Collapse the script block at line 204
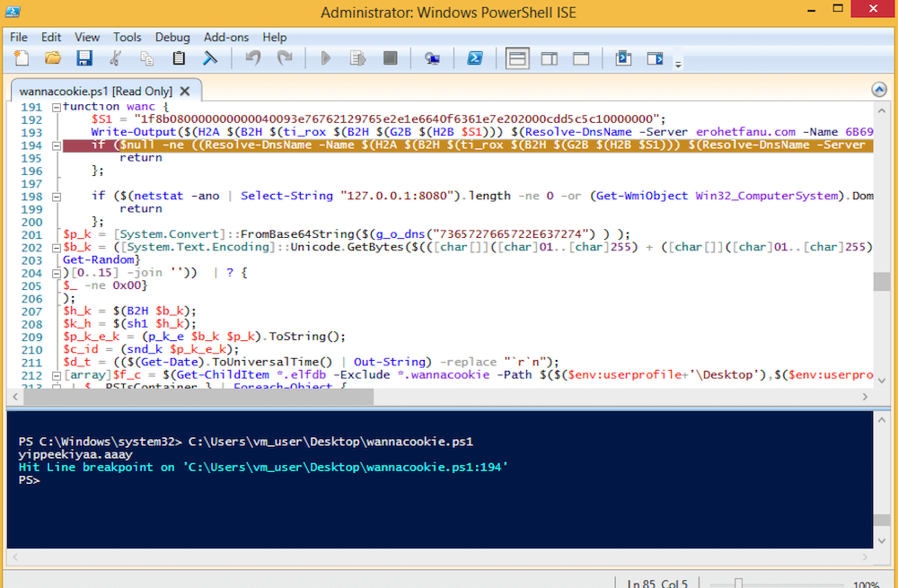 [x=56, y=273]
